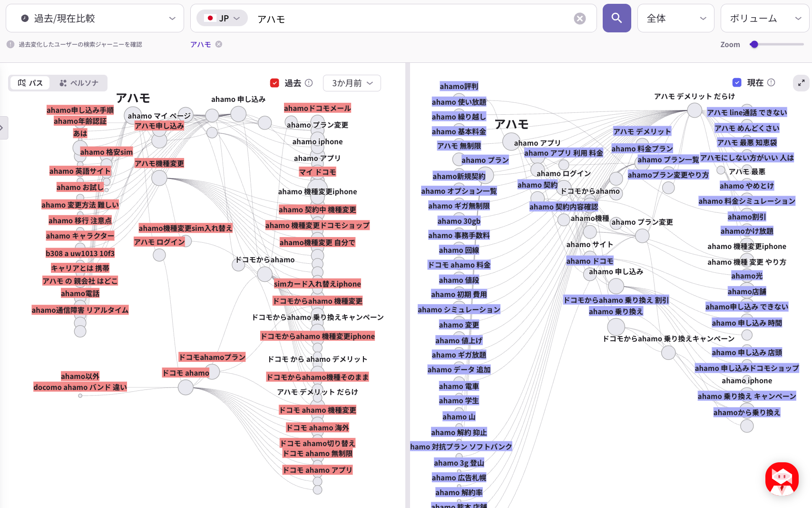Expand the graph to fullscreen
Screen dimensions: 812x508
click(x=801, y=83)
